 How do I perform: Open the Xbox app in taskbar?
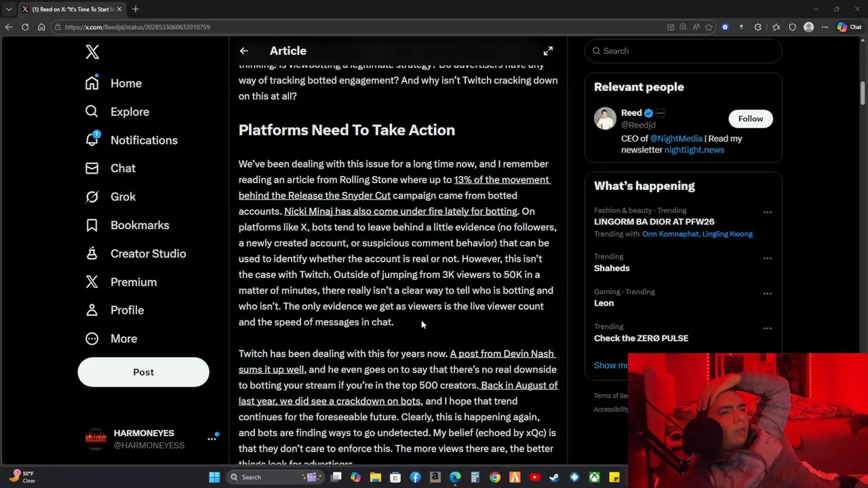(594, 477)
